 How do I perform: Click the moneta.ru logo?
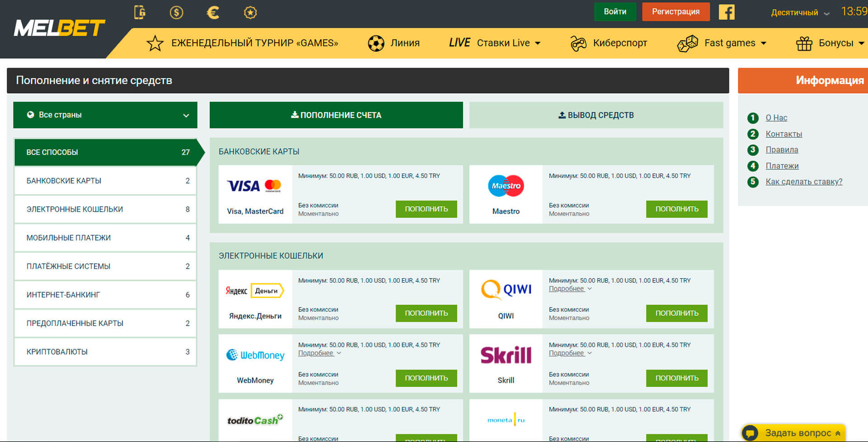tap(506, 420)
